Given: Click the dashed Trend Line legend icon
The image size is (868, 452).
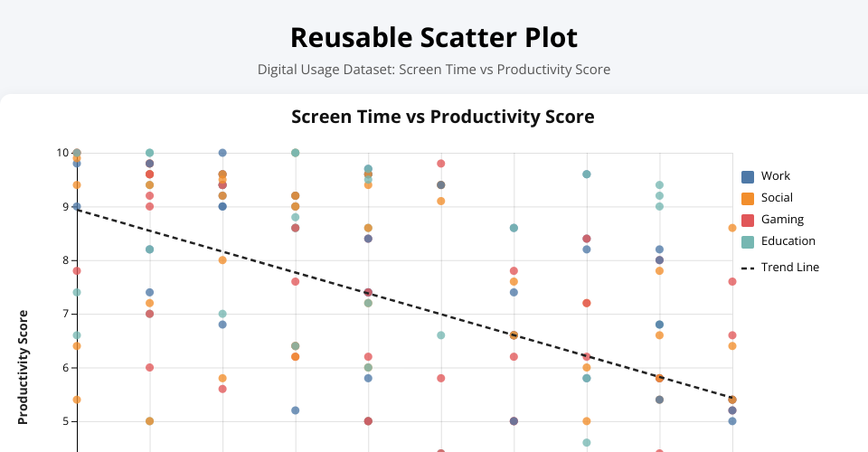Looking at the screenshot, I should click(748, 268).
